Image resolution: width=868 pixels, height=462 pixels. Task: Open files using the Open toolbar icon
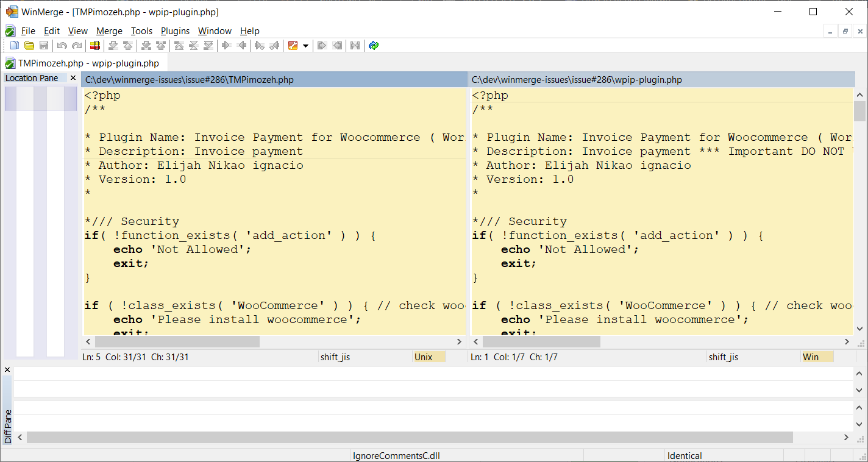click(29, 45)
